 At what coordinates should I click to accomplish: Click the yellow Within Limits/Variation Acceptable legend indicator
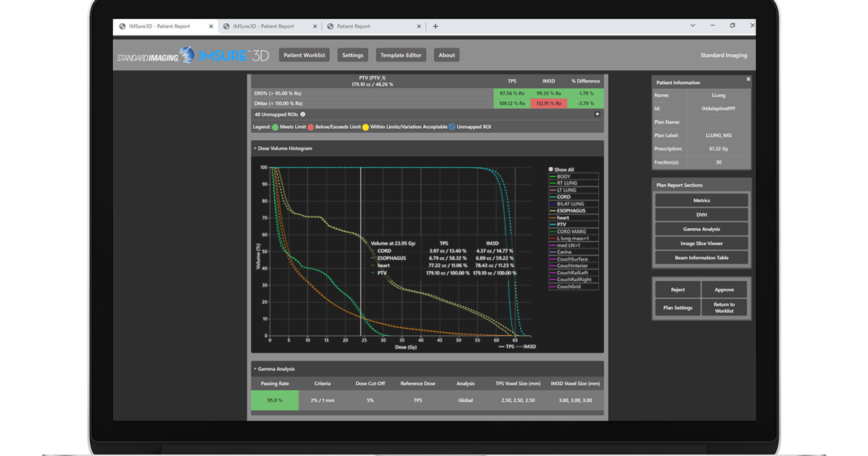[x=365, y=127]
